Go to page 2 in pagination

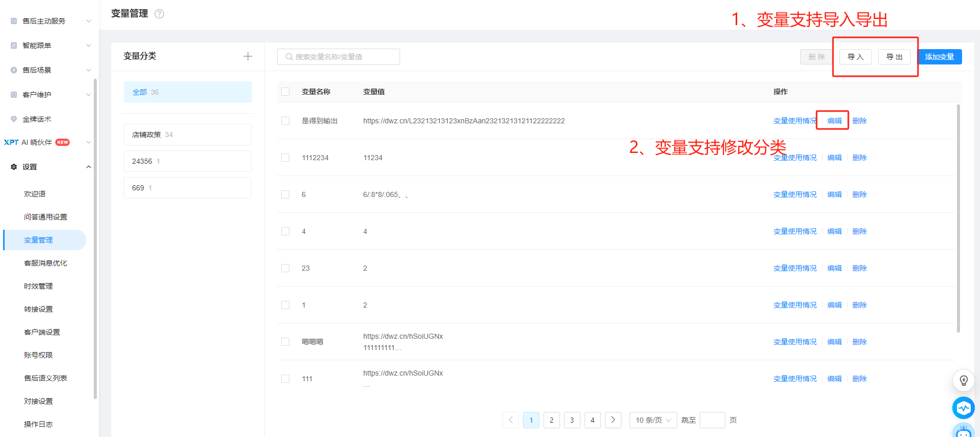coord(552,420)
